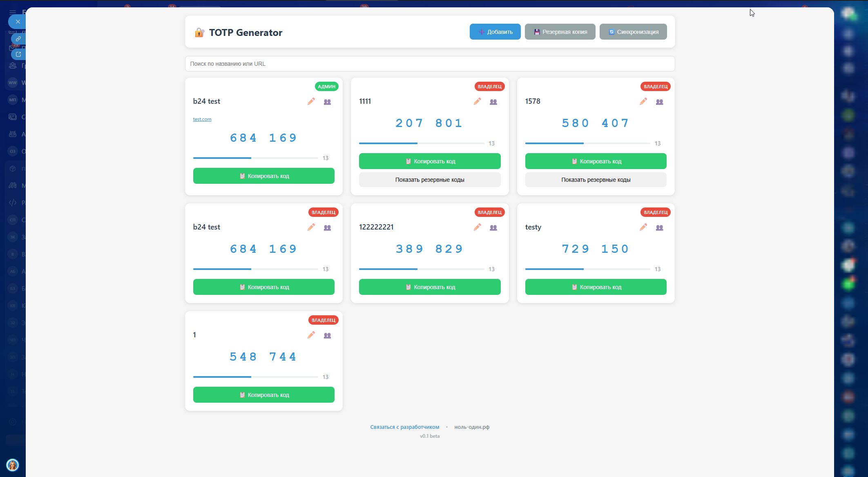Edit the testy entry via pencil icon
Image resolution: width=868 pixels, height=477 pixels.
tap(643, 227)
